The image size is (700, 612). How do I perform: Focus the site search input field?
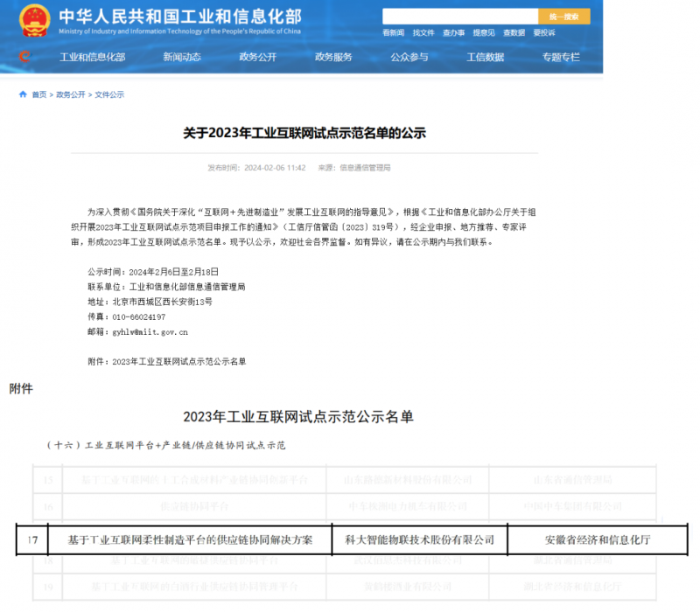[460, 17]
